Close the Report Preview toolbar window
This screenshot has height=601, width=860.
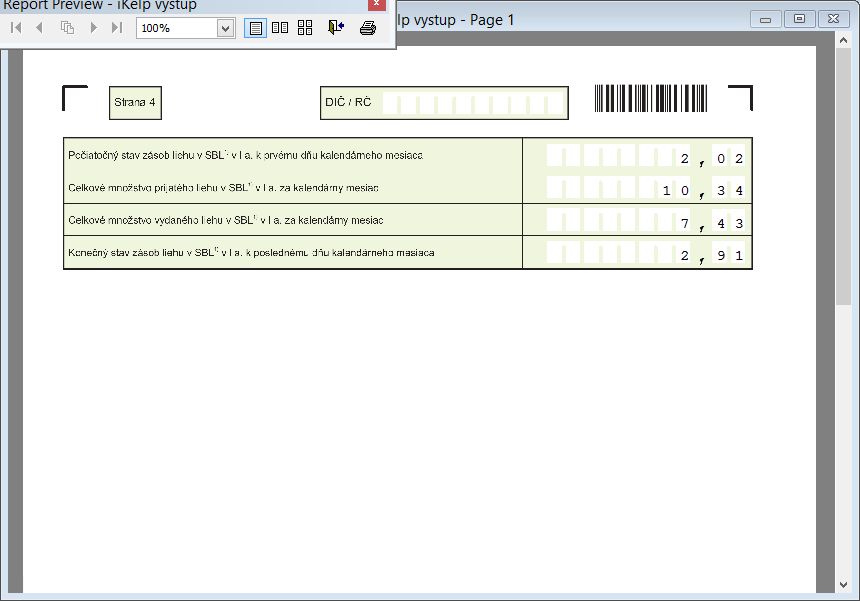[x=377, y=4]
